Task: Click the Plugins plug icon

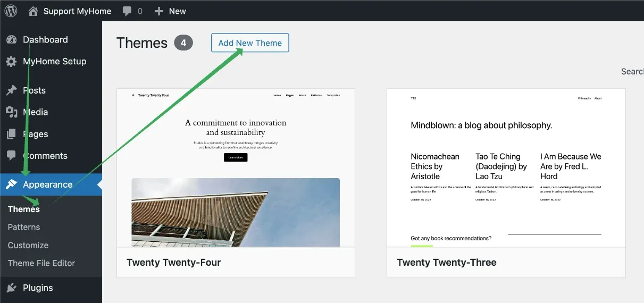Action: tap(11, 288)
